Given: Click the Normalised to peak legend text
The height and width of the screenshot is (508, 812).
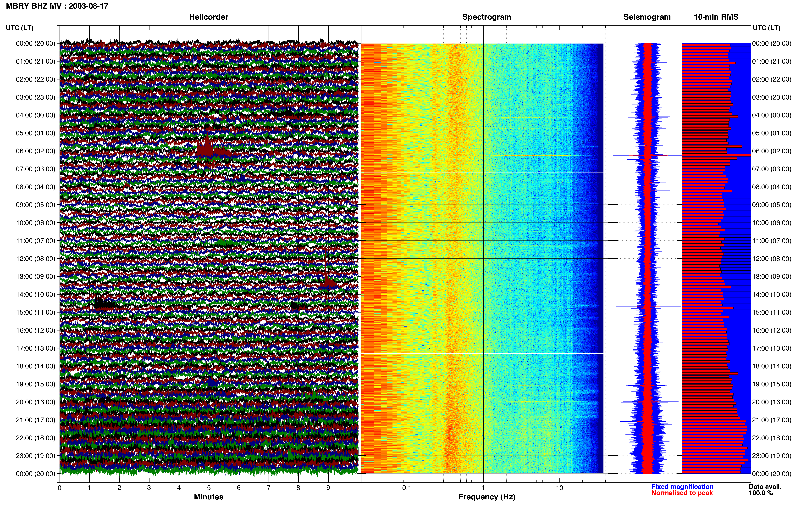Looking at the screenshot, I should 682,493.
